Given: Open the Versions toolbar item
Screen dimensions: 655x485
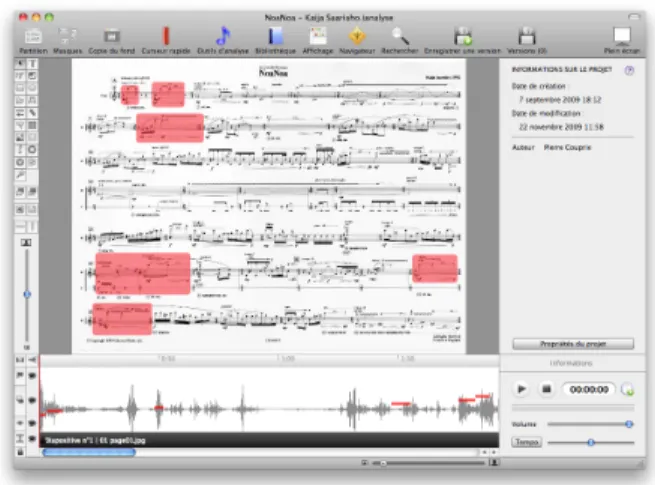Looking at the screenshot, I should point(527,41).
